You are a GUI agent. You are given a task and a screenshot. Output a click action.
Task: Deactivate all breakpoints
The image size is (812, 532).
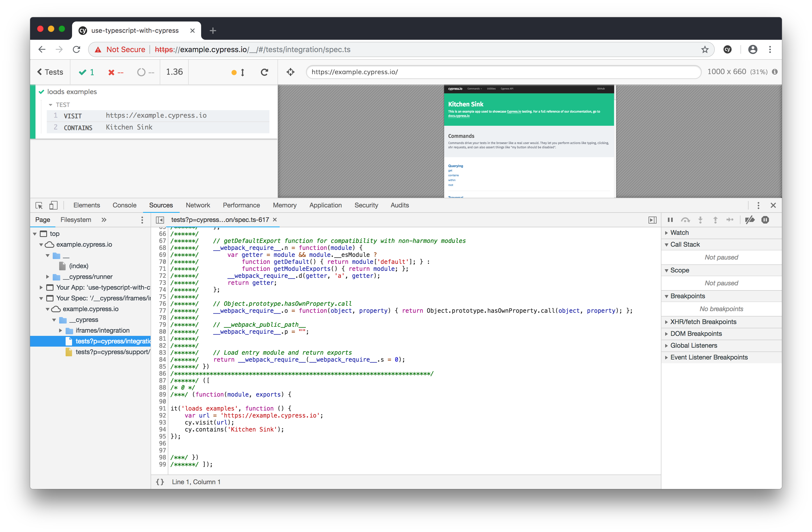[x=750, y=220]
